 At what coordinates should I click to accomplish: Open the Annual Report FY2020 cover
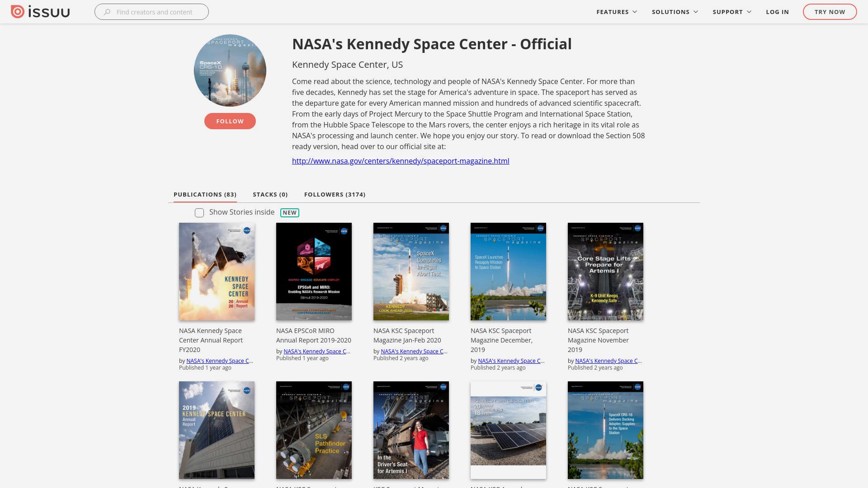coord(217,272)
